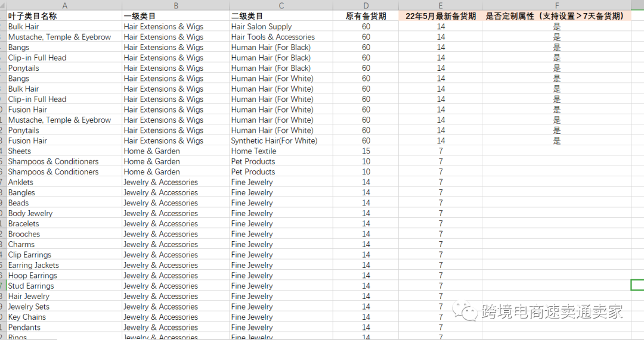Select the Jewelry Sets cell
The height and width of the screenshot is (340, 644).
(x=64, y=307)
